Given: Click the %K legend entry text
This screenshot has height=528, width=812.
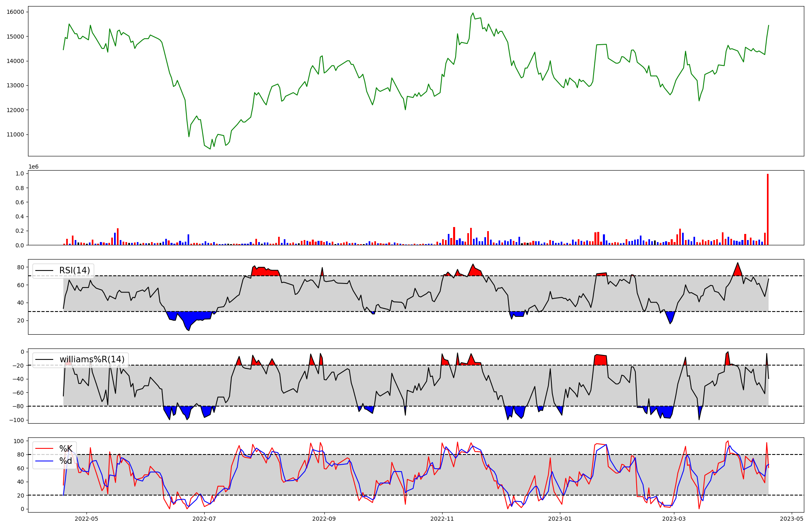Looking at the screenshot, I should point(66,448).
